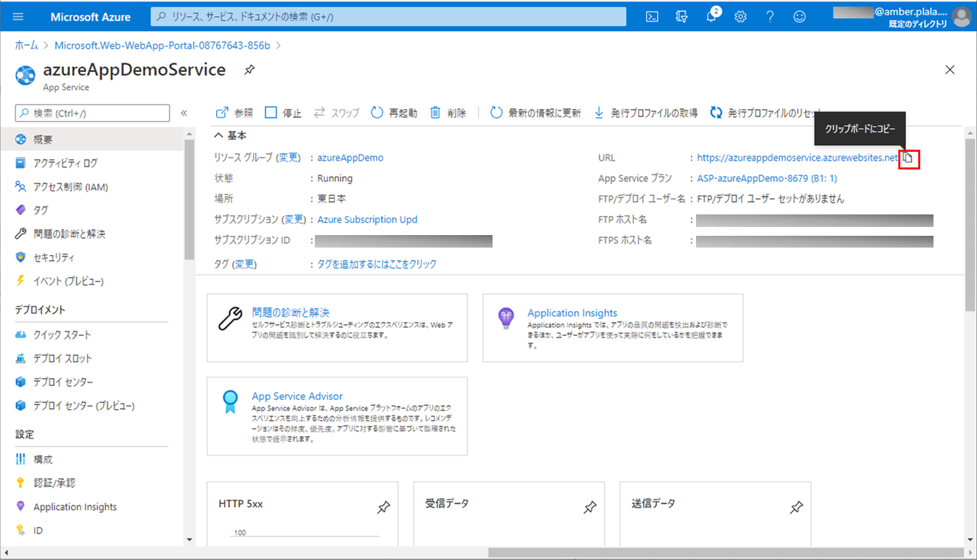Viewport: 977px width, 560px height.
Task: Open the Cloud Shell icon in header
Action: coord(652,17)
